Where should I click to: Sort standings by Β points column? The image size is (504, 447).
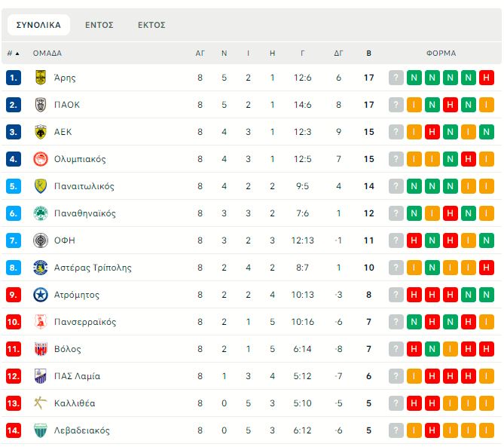tap(368, 54)
